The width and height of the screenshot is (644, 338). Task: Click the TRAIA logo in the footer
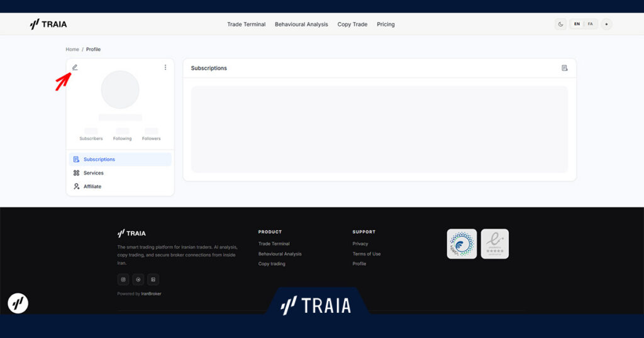(131, 234)
